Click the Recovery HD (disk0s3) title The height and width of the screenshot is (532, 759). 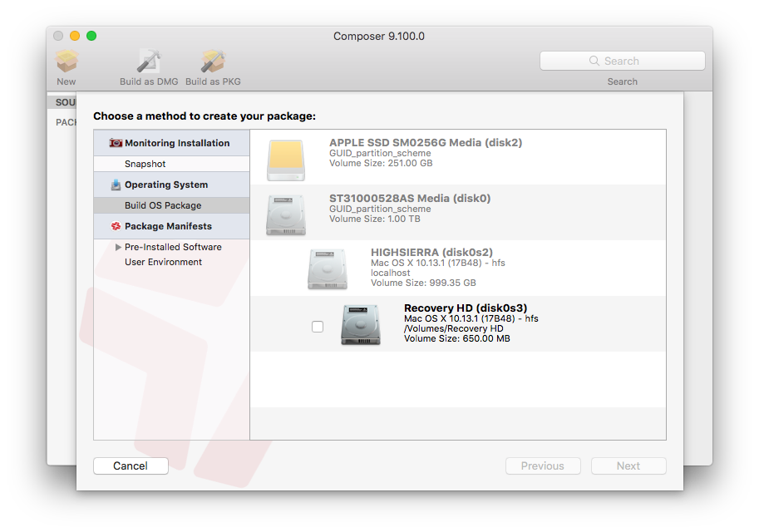[x=466, y=308]
